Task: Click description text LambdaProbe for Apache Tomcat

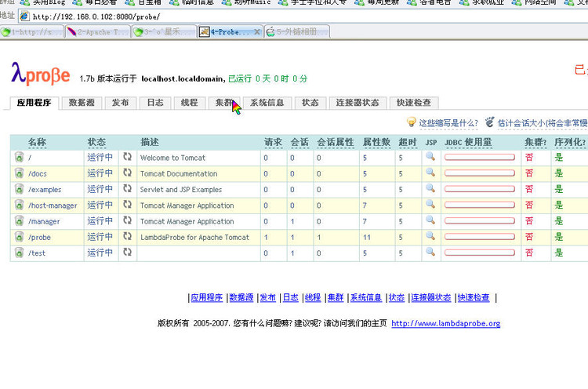Action: pyautogui.click(x=194, y=238)
